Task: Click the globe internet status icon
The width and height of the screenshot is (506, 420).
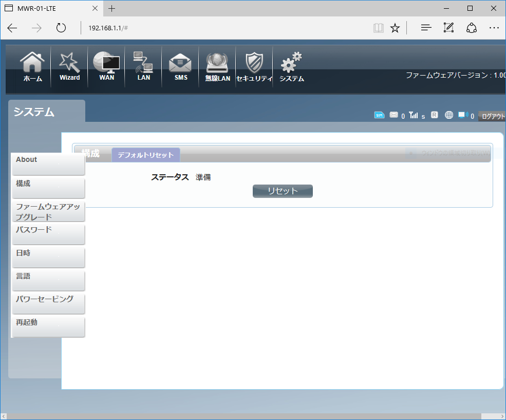Action: click(449, 115)
